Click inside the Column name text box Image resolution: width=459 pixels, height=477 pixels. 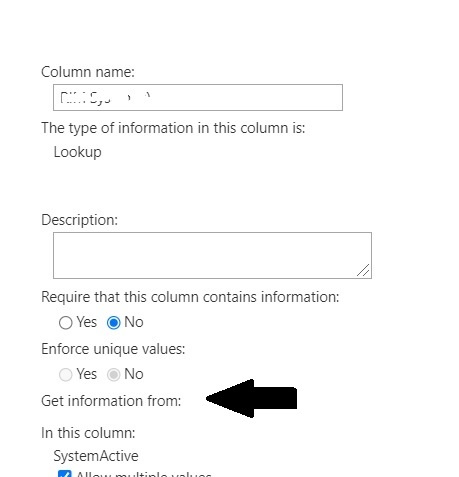tap(198, 97)
